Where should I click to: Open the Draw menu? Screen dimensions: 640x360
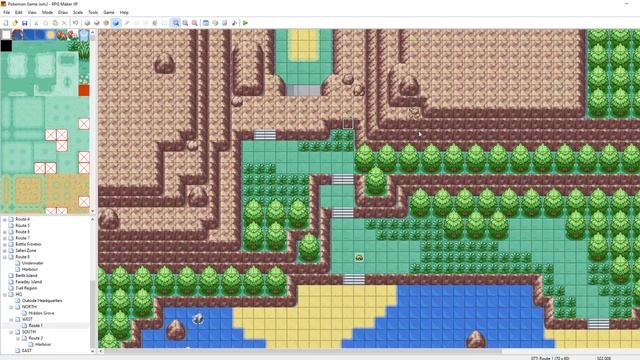click(x=63, y=13)
